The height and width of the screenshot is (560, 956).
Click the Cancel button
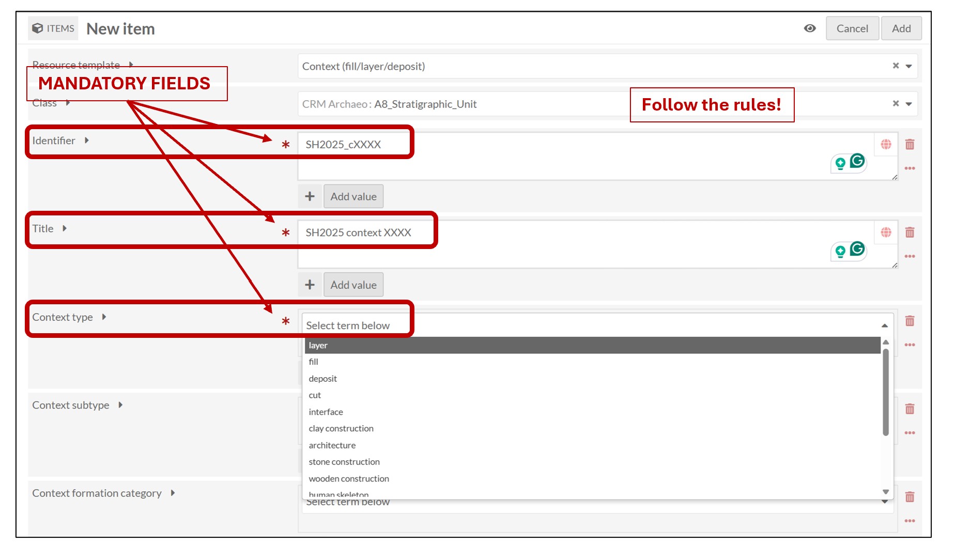click(852, 28)
